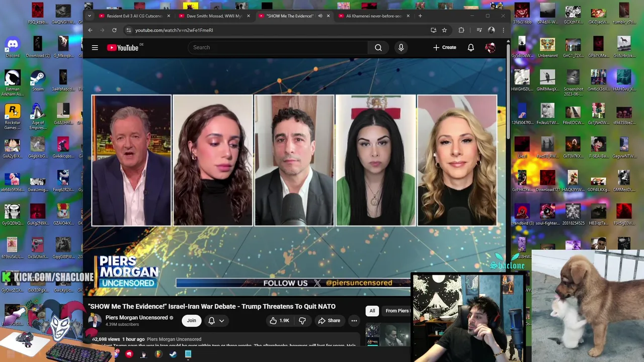Viewport: 644px width, 362px height.
Task: Open the 316x316bb desktop image
Action: tap(522, 14)
